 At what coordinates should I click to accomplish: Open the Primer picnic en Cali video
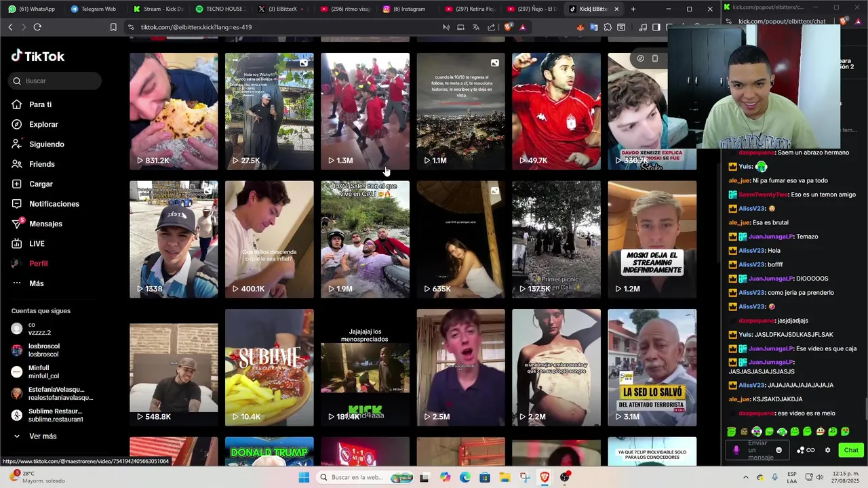pyautogui.click(x=556, y=239)
